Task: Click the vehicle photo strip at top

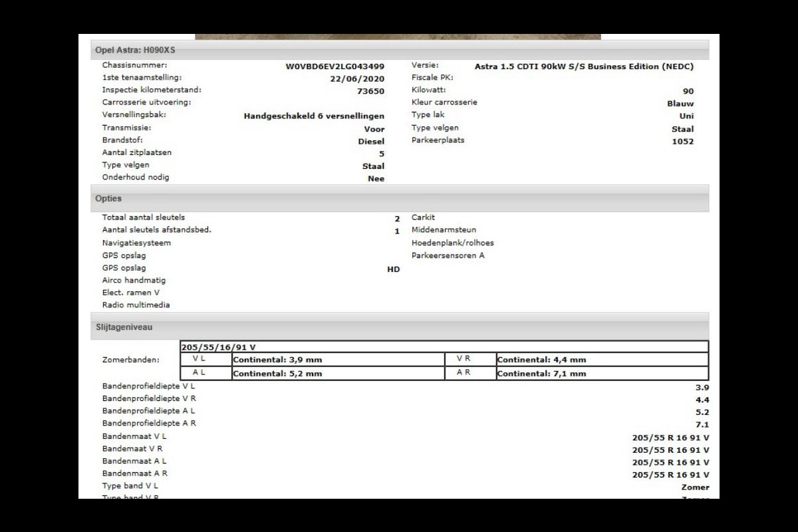Action: [398, 37]
